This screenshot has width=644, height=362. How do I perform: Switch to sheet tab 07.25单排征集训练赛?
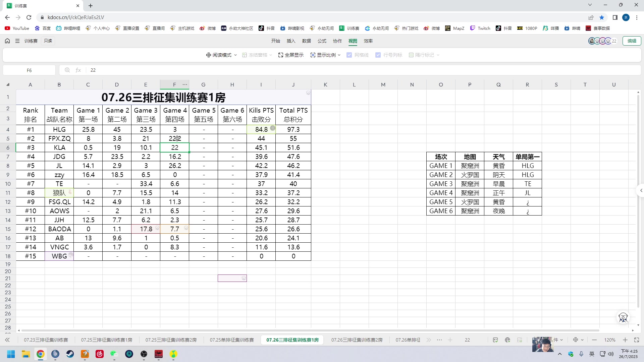pos(232,340)
